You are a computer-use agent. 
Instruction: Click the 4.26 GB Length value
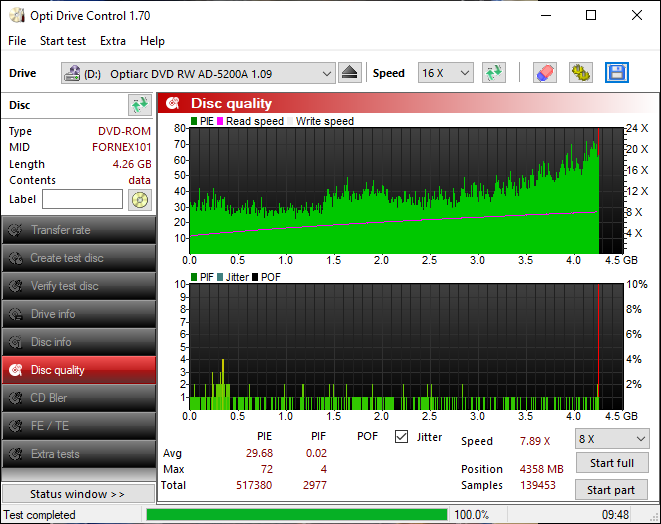coord(132,164)
